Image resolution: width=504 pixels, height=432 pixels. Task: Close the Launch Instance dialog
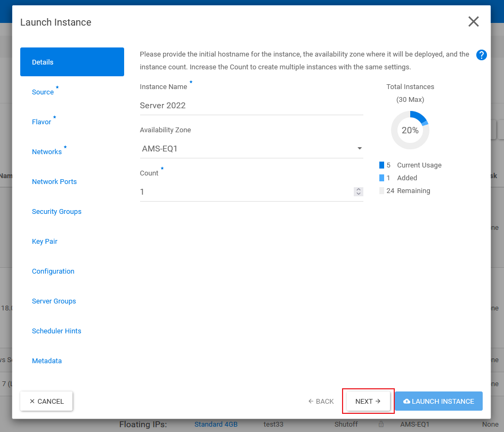click(x=474, y=22)
